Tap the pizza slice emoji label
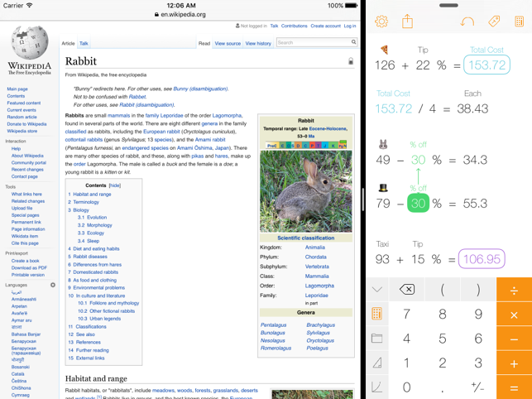Screen dimensions: 532x399 384,50
